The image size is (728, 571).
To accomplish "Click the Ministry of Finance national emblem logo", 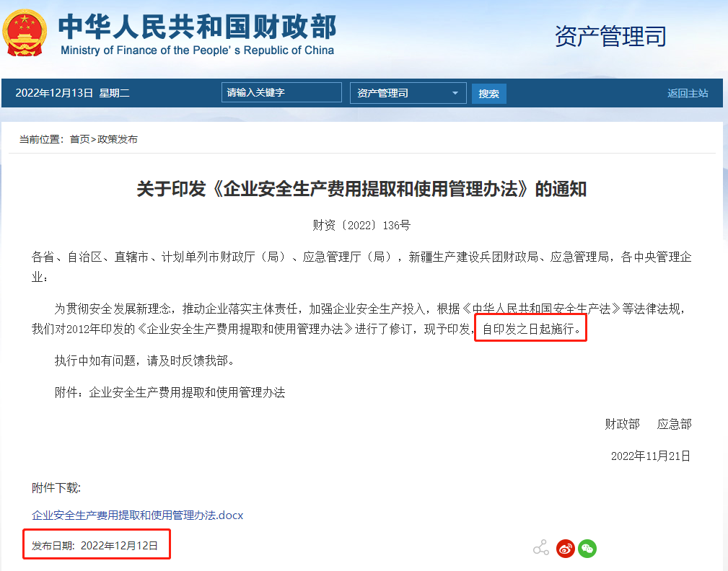I will click(x=24, y=32).
